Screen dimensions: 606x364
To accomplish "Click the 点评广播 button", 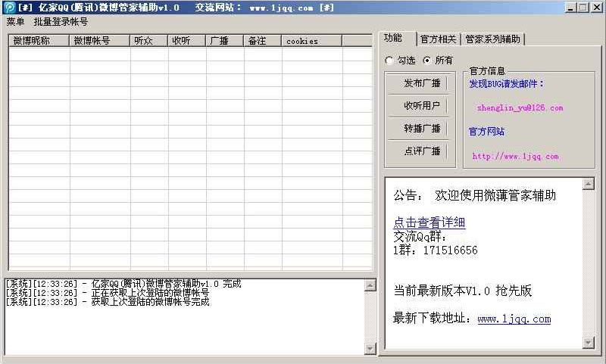I will click(419, 151).
